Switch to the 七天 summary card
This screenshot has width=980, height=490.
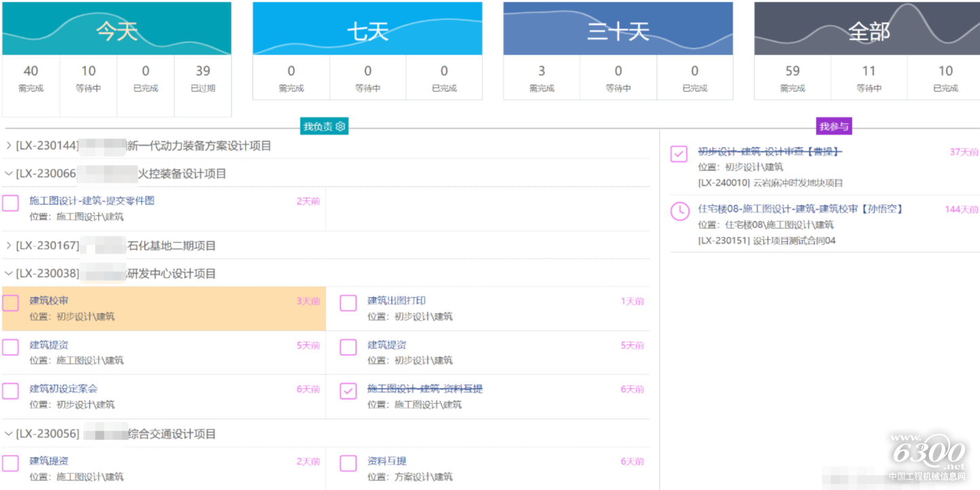pos(367,29)
